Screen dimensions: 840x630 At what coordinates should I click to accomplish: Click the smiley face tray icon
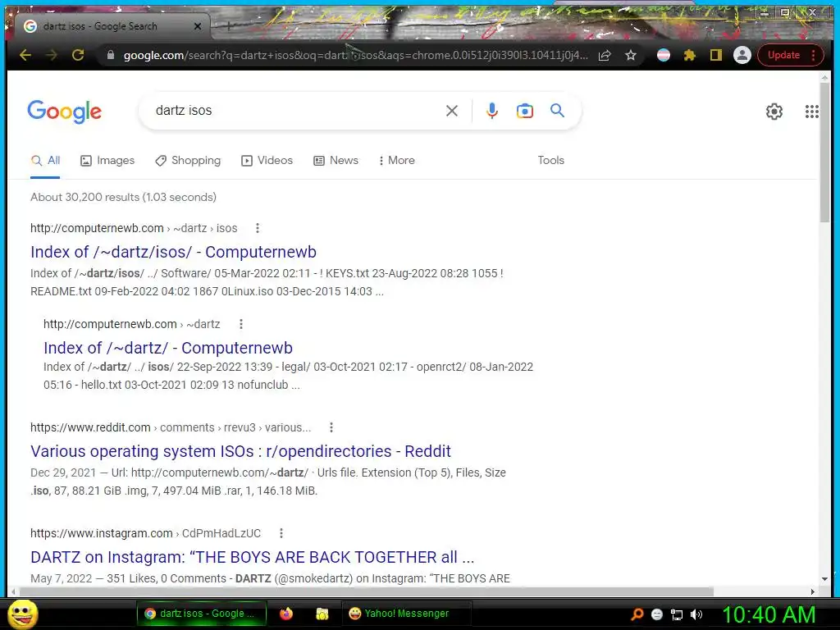(657, 614)
